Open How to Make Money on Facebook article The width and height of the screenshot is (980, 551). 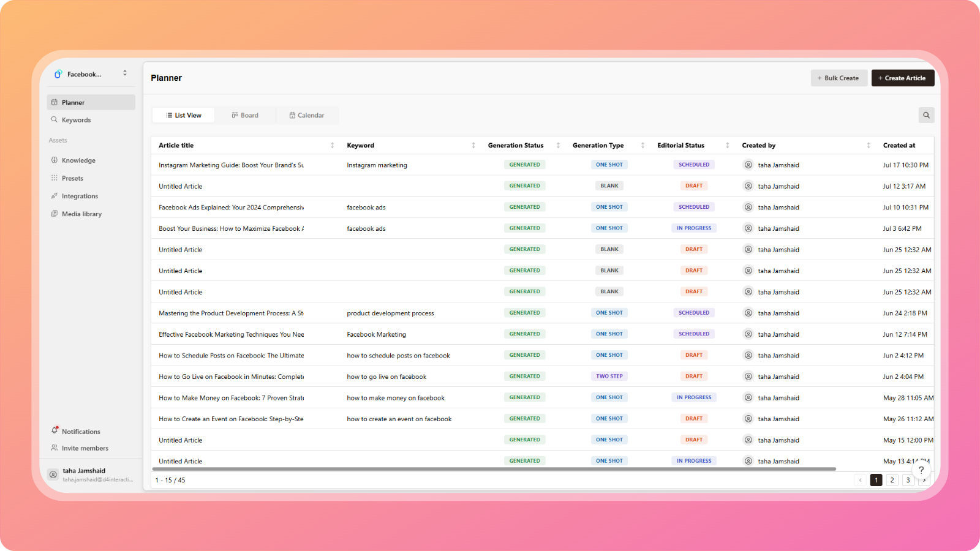click(x=232, y=398)
